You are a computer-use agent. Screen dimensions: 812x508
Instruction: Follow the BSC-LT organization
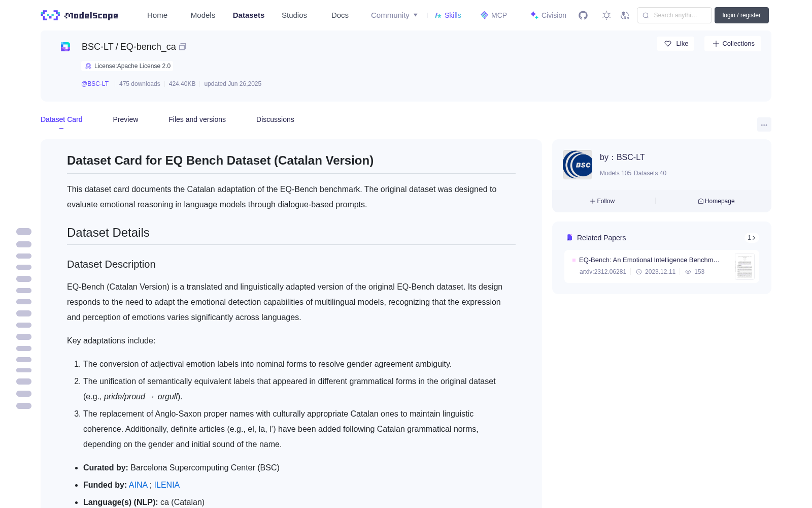tap(602, 201)
